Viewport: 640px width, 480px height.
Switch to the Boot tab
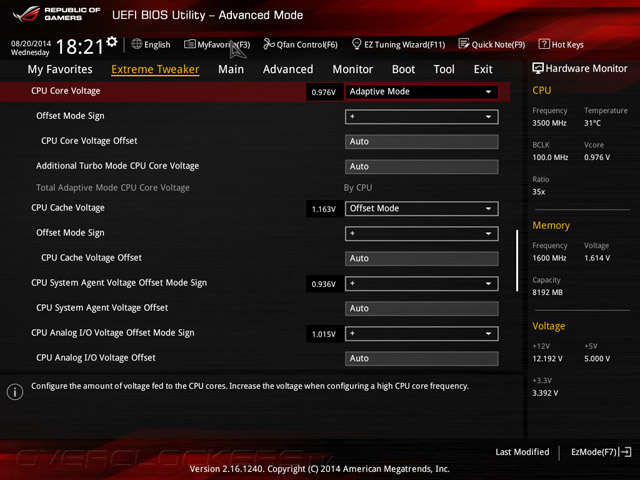point(403,69)
